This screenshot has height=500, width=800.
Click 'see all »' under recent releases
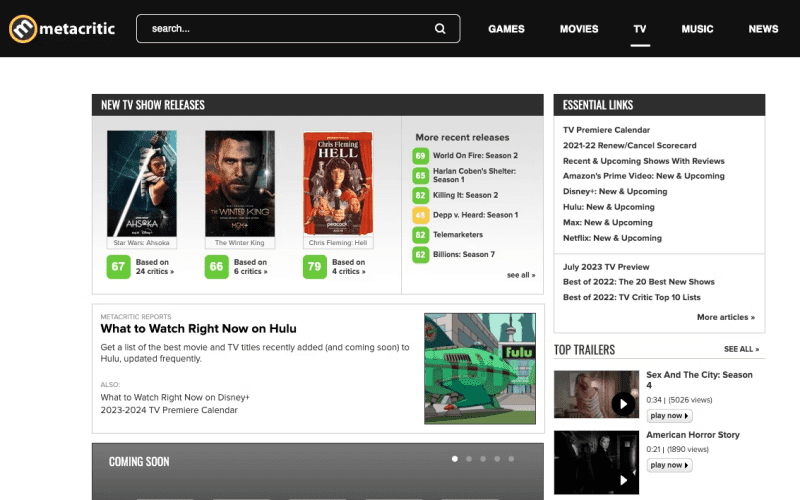click(x=521, y=275)
